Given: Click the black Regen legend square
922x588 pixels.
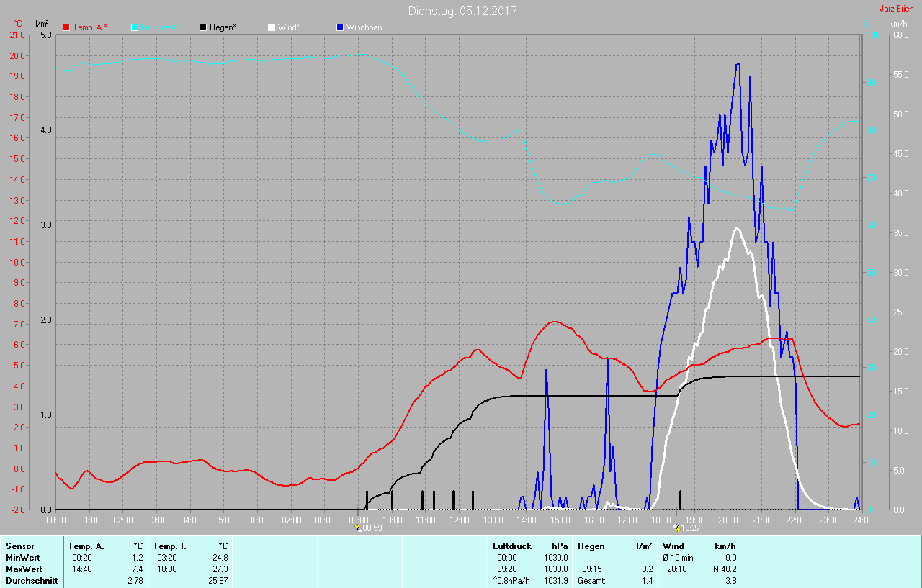Looking at the screenshot, I should pos(203,27).
